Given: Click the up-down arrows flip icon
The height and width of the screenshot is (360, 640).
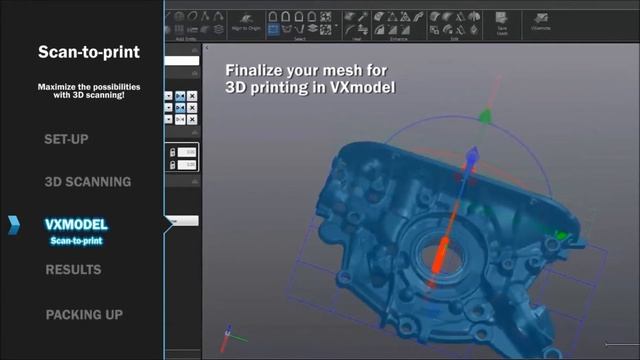Looking at the screenshot, I should point(362,29).
